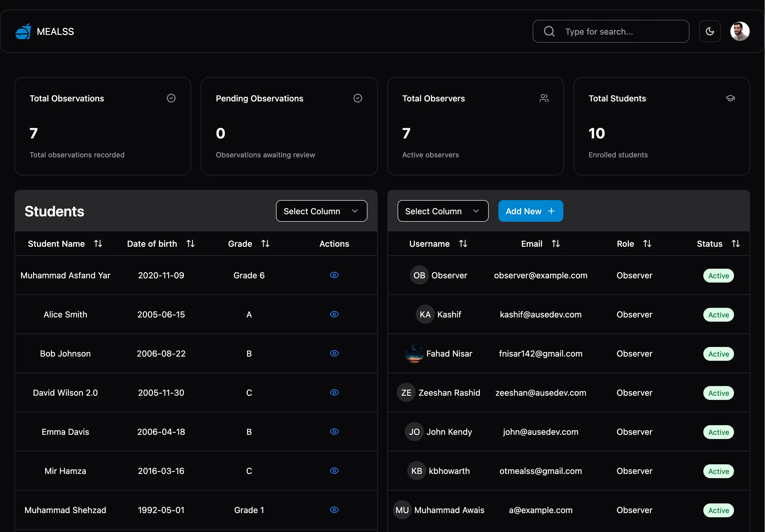Click Total Observations checkmark badge icon
The height and width of the screenshot is (532, 765).
[x=171, y=98]
